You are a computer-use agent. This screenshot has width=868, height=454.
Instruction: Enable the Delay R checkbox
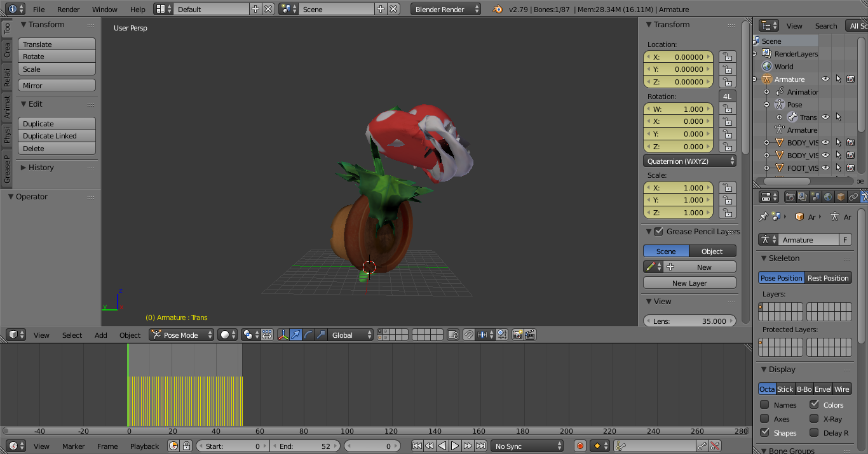(x=814, y=432)
